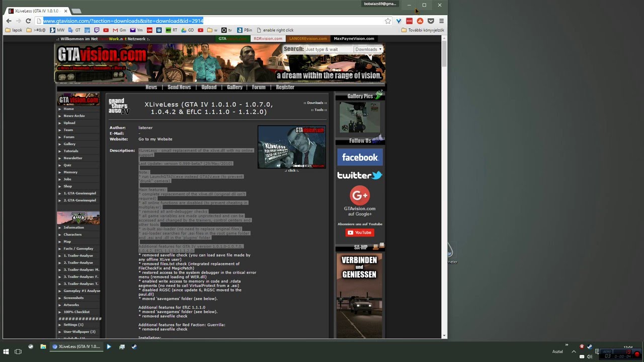The image size is (644, 362).
Task: Open the News menu item
Action: tap(151, 87)
